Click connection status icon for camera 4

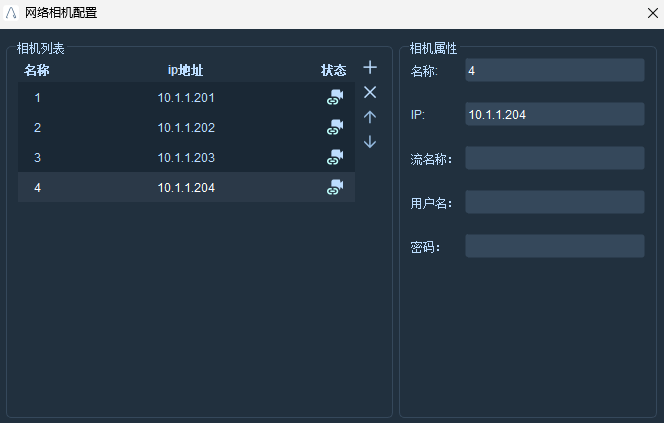click(335, 187)
